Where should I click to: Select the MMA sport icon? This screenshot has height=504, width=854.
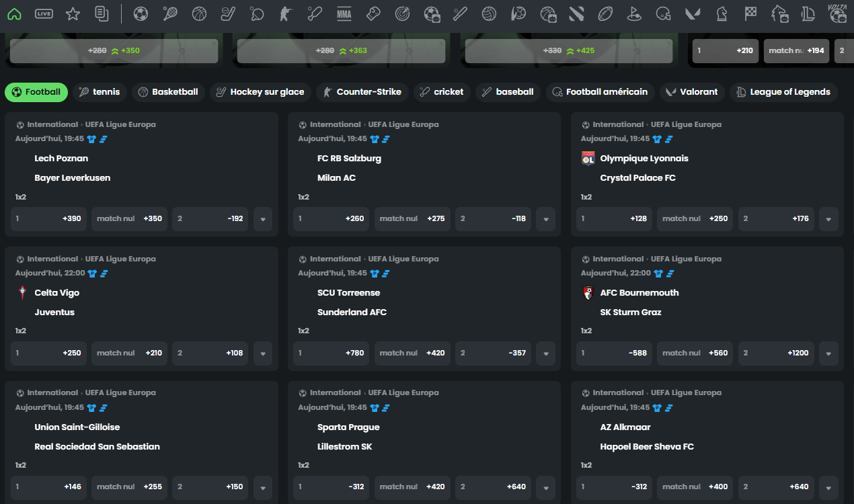click(344, 13)
